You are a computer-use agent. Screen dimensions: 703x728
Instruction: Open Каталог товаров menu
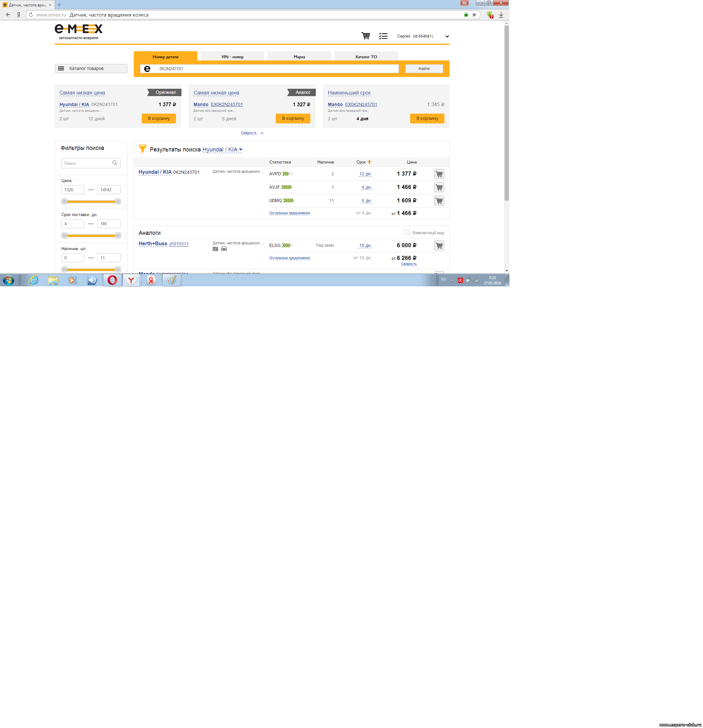tap(91, 68)
